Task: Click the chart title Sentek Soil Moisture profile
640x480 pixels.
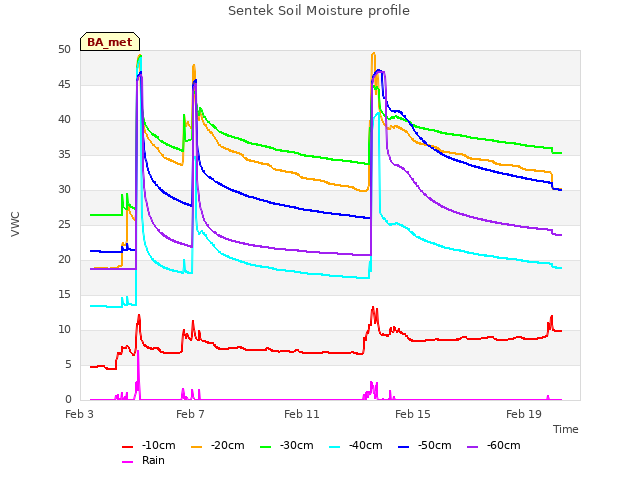Action: pyautogui.click(x=319, y=11)
